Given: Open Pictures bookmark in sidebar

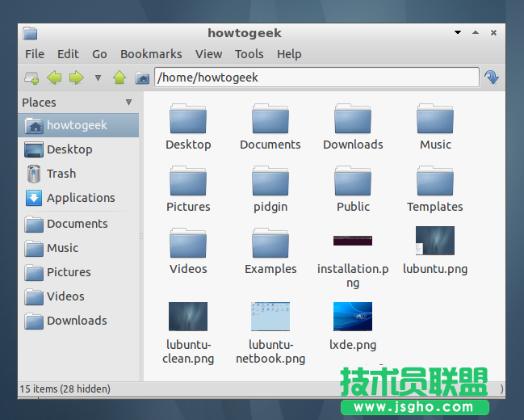Looking at the screenshot, I should [x=78, y=272].
